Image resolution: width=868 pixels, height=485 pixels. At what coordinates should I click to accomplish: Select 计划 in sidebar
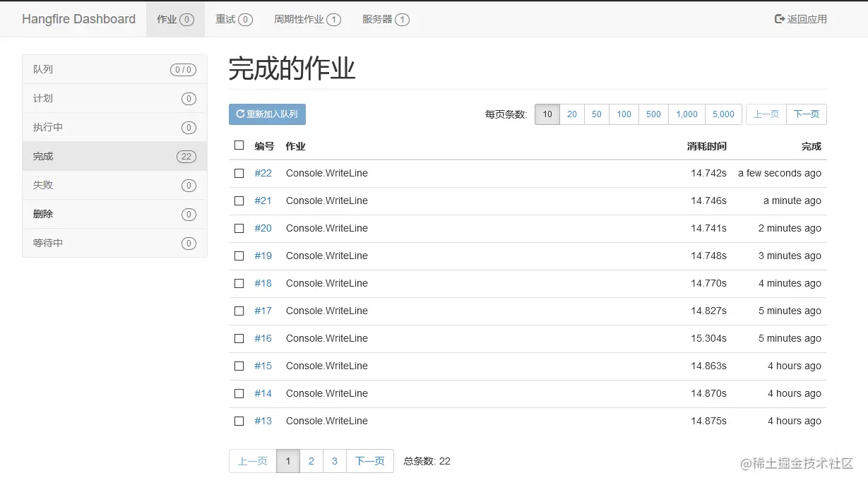114,98
